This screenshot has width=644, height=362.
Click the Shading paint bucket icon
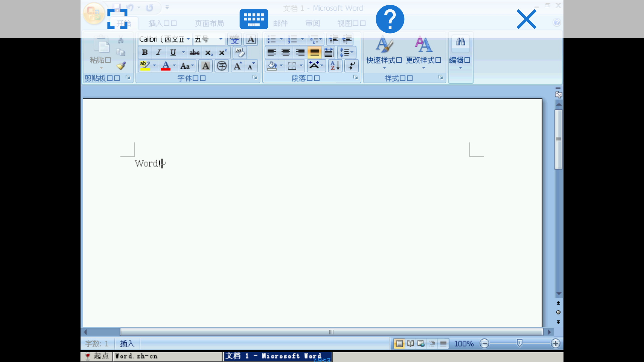pos(272,66)
